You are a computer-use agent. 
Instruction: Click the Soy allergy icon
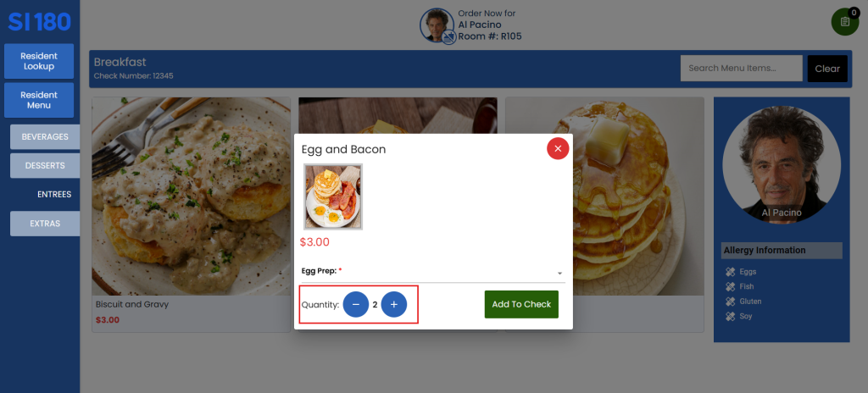730,317
